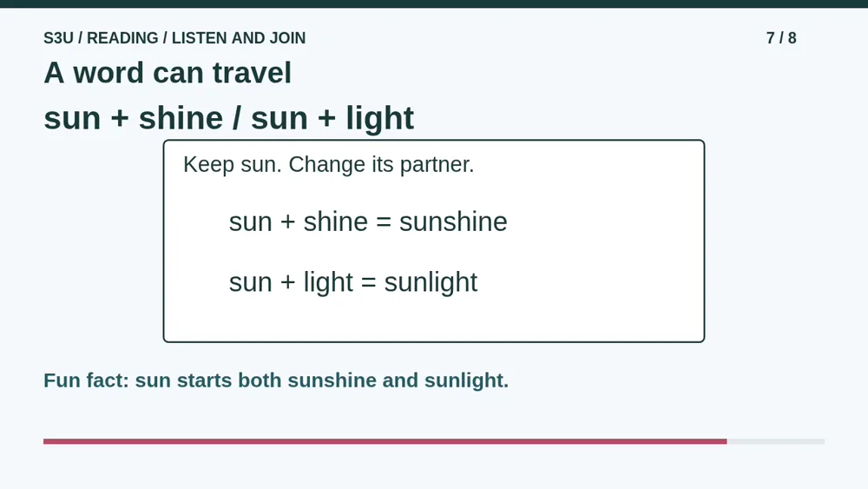Click the plus sign in boxed 'sun + light'

288,283
